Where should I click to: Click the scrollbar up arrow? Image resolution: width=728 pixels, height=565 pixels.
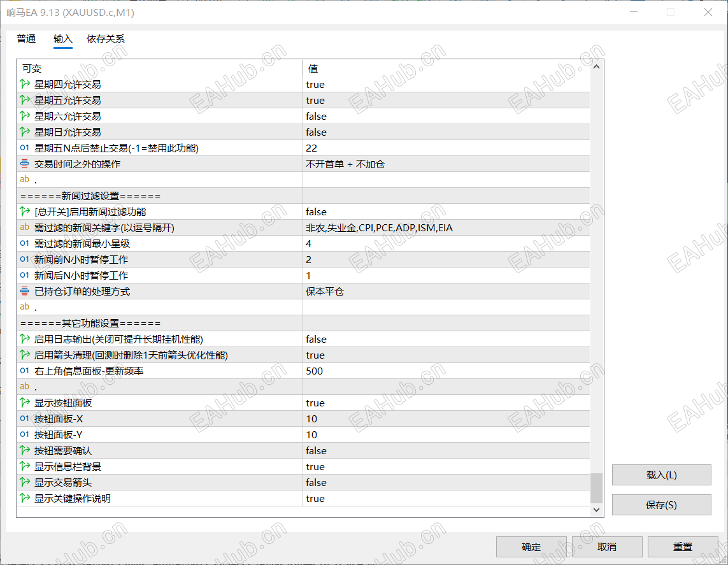[x=597, y=67]
